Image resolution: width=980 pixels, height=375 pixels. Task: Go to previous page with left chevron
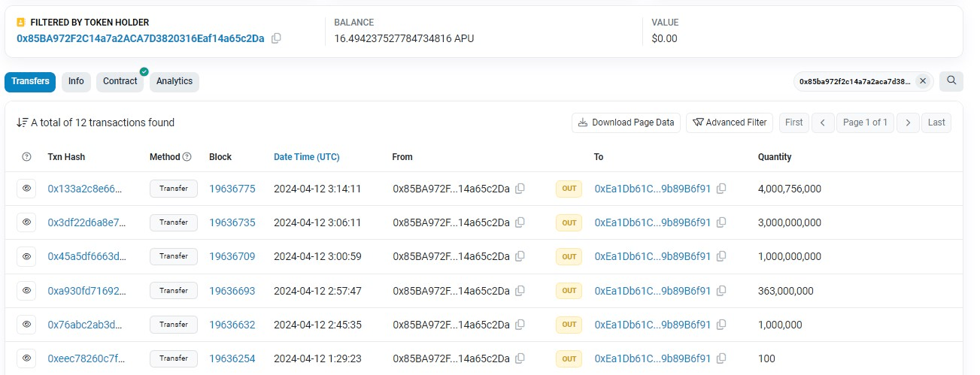tap(823, 122)
